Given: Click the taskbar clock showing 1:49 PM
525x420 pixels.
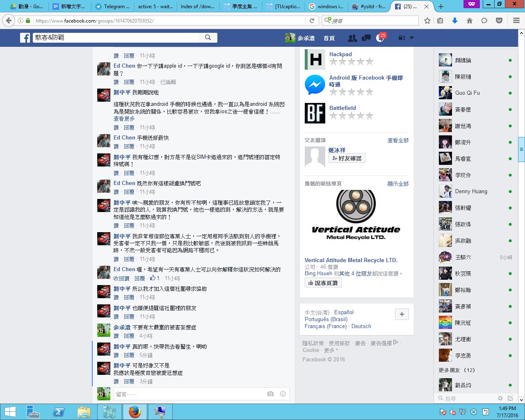Looking at the screenshot, I should [507, 412].
